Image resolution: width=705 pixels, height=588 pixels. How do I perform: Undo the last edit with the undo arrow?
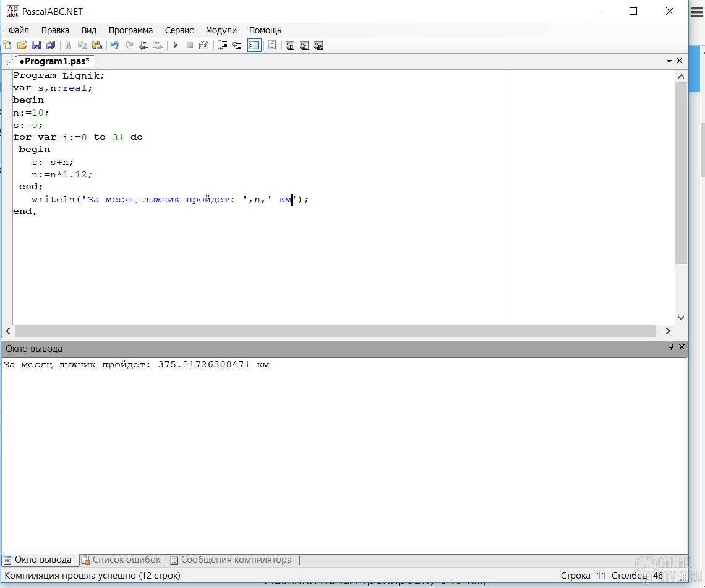pos(114,45)
